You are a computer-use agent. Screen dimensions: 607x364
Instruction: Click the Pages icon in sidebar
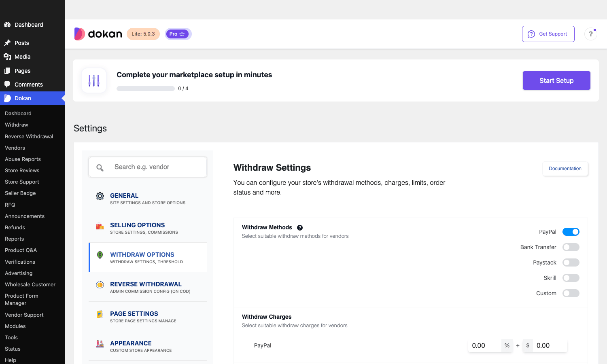[x=7, y=71]
